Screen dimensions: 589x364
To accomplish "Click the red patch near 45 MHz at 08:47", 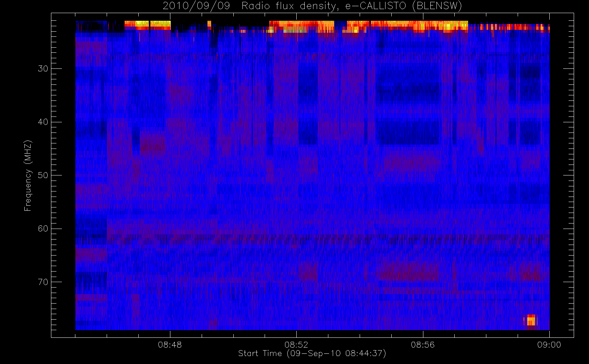I will 153,144.
